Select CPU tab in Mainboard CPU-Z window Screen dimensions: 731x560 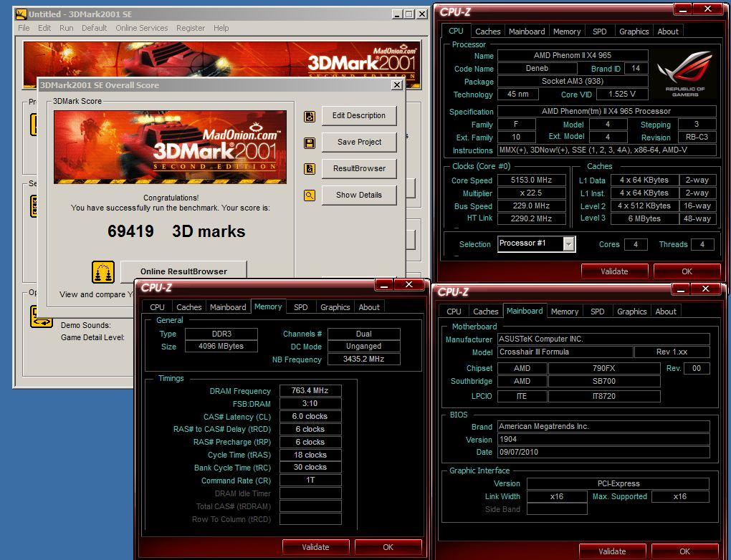[454, 312]
